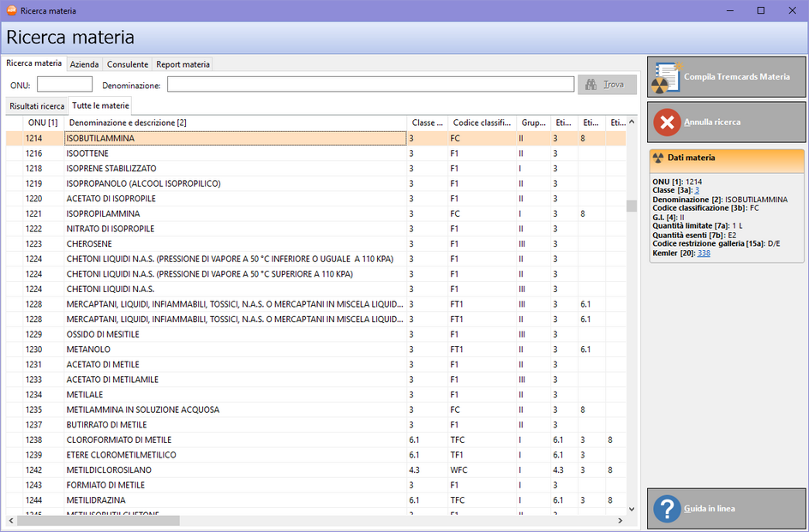809x532 pixels.
Task: Click the Compila Tremcards Materia icon
Action: 667,78
